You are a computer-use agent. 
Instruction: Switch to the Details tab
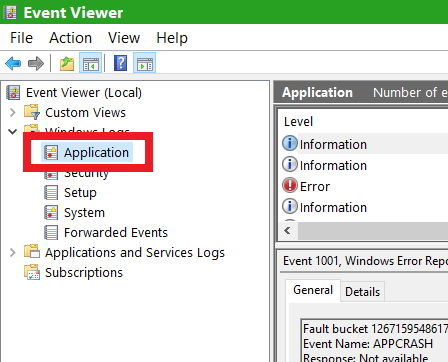362,292
